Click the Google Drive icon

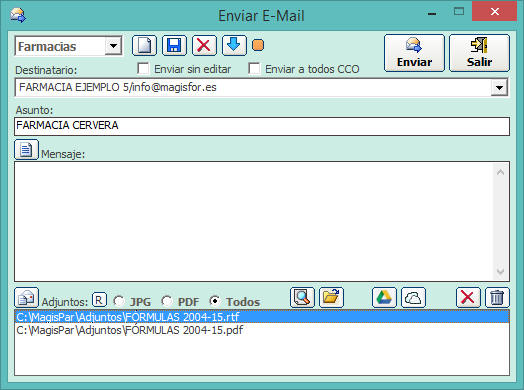[384, 297]
